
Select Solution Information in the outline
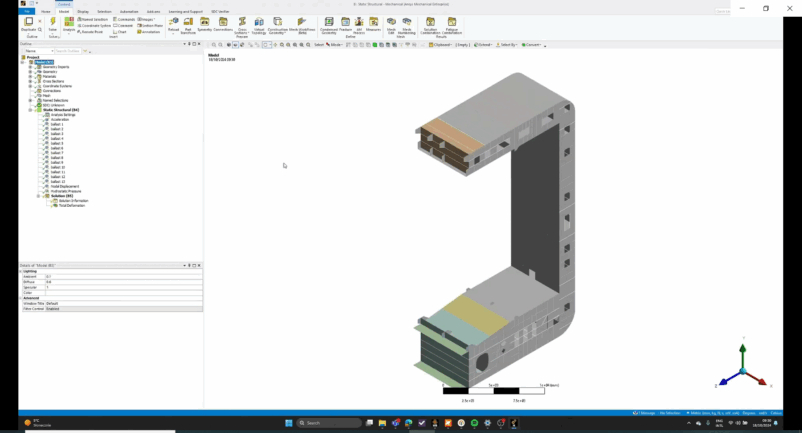[x=73, y=201]
